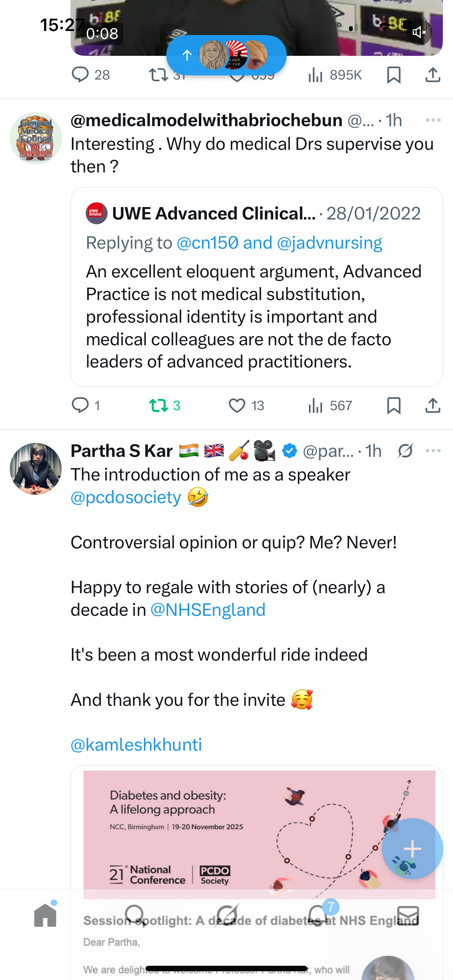453x980 pixels.
Task: Open more options for Partha S Kar tweet
Action: pos(433,451)
